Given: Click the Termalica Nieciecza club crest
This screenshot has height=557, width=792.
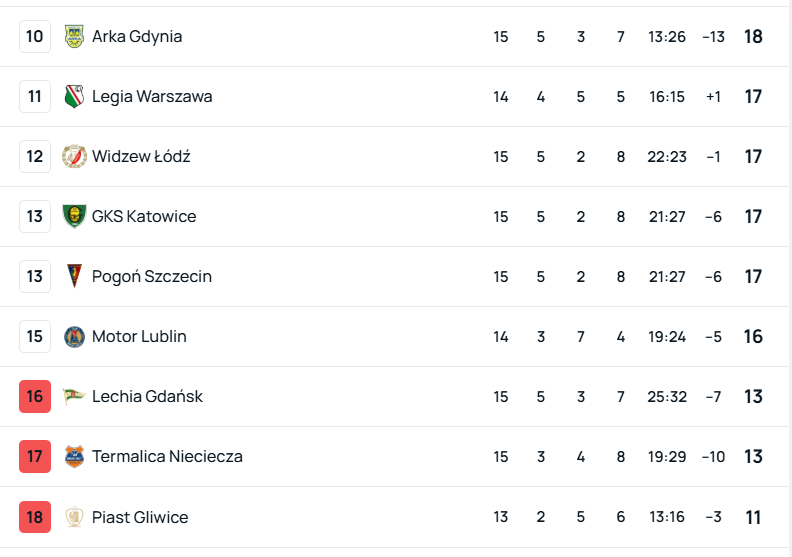Looking at the screenshot, I should tap(74, 457).
